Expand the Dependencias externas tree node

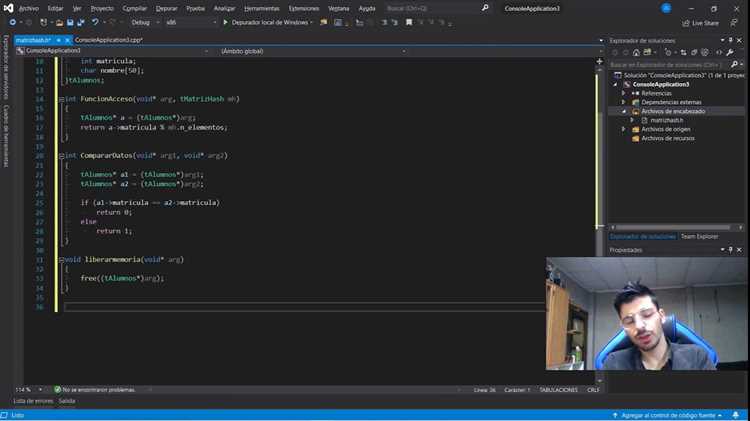(623, 102)
